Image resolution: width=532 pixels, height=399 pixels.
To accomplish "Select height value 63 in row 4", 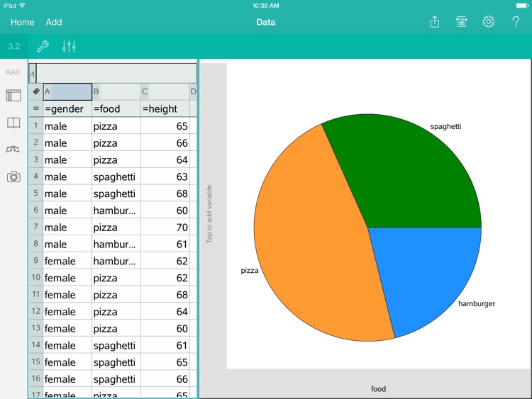I will 165,176.
